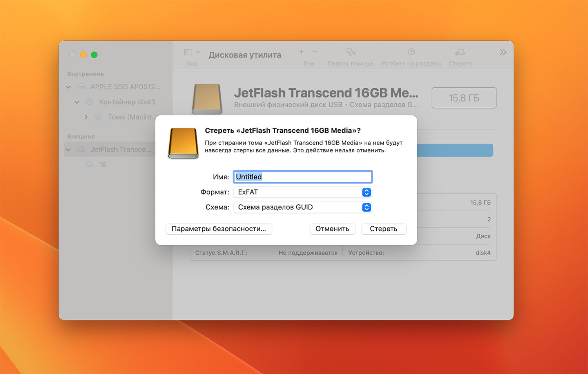Click the yellow minimize window button
The height and width of the screenshot is (374, 588).
pyautogui.click(x=83, y=55)
